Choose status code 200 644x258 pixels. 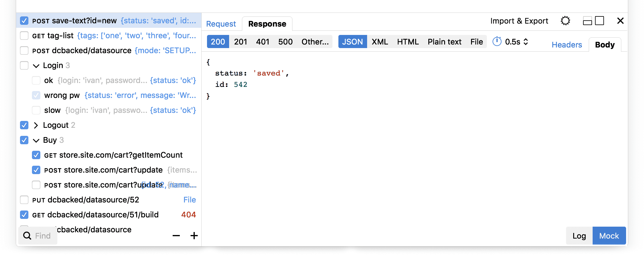(x=218, y=42)
